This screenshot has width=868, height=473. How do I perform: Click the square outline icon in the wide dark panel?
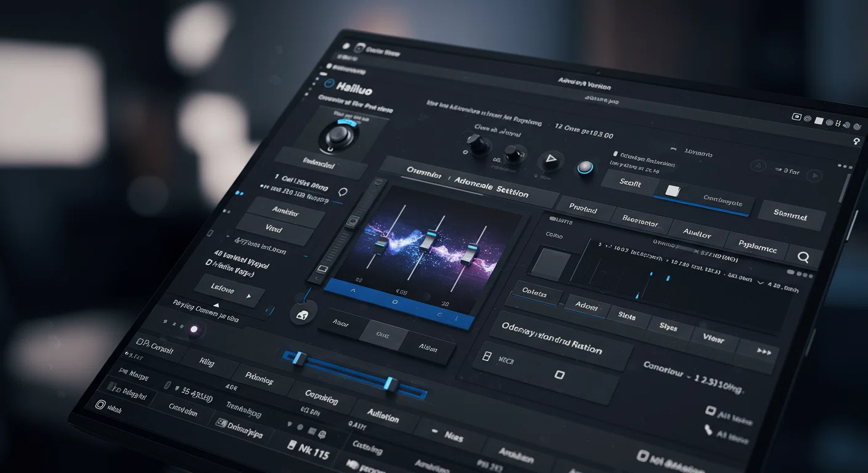[x=559, y=374]
